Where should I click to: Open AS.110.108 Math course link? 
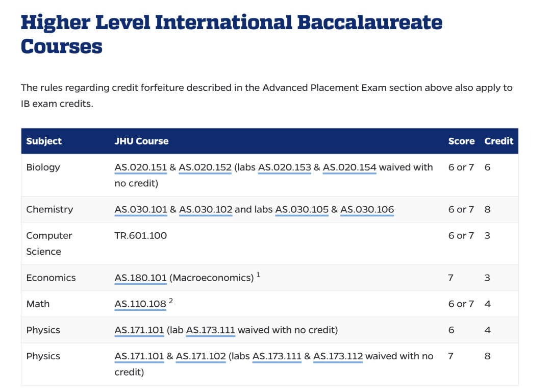pyautogui.click(x=140, y=304)
